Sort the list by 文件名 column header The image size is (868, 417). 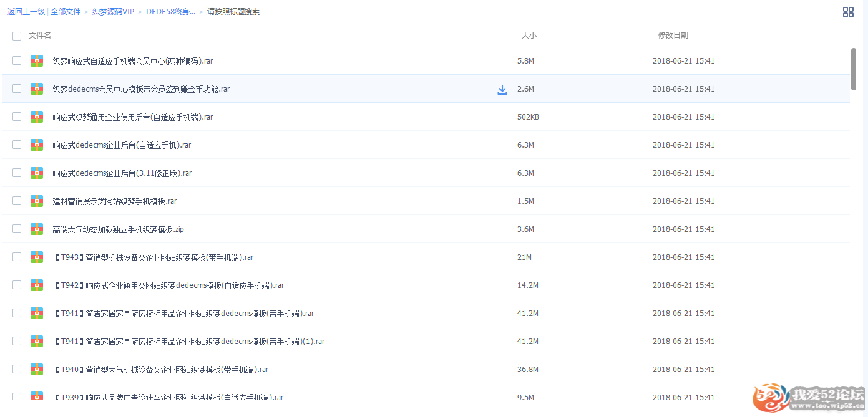(40, 36)
